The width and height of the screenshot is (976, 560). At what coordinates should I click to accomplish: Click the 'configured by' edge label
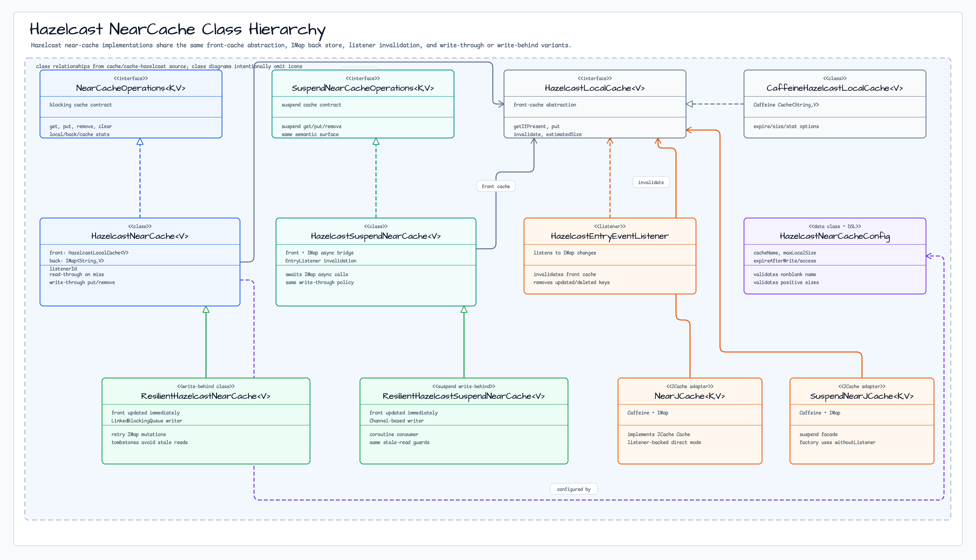[573, 489]
